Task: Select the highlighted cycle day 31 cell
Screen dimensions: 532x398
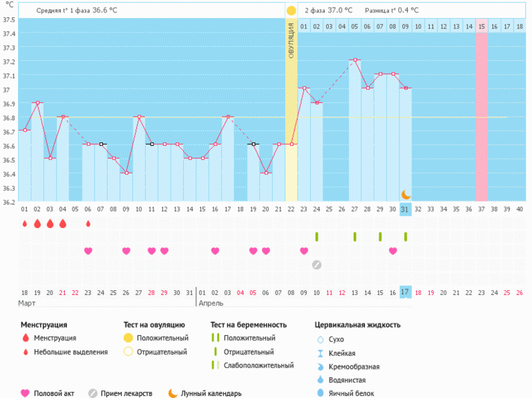Action: click(406, 209)
